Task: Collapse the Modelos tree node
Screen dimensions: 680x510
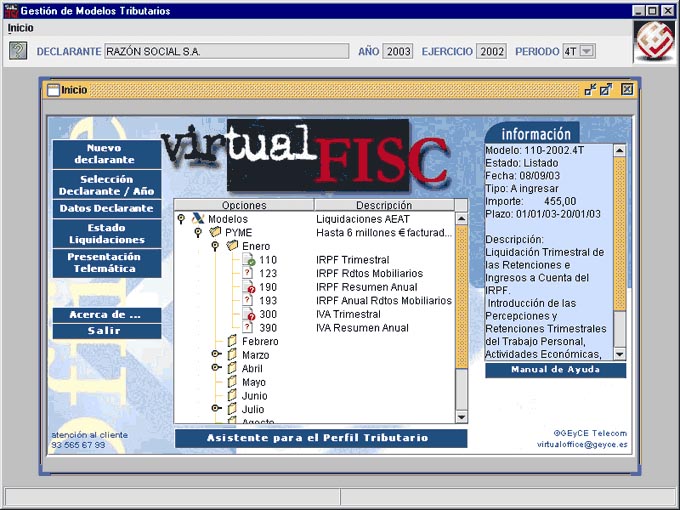Action: 181,219
